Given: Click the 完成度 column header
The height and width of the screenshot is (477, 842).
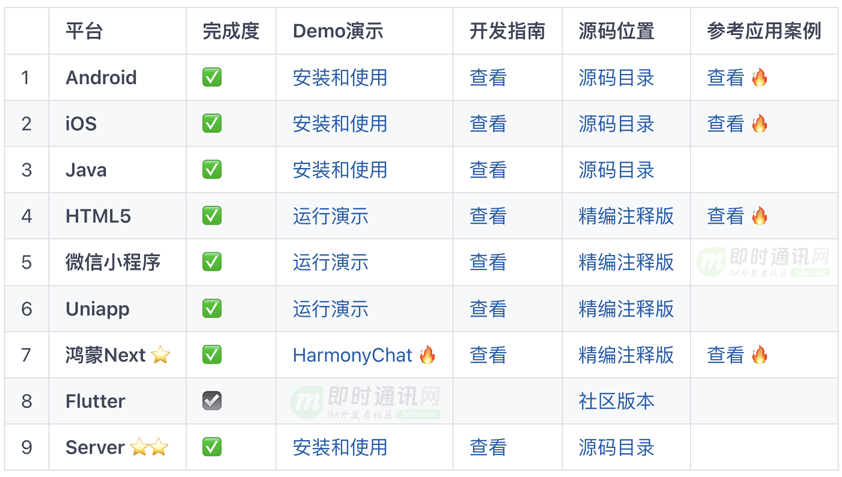Looking at the screenshot, I should (231, 32).
